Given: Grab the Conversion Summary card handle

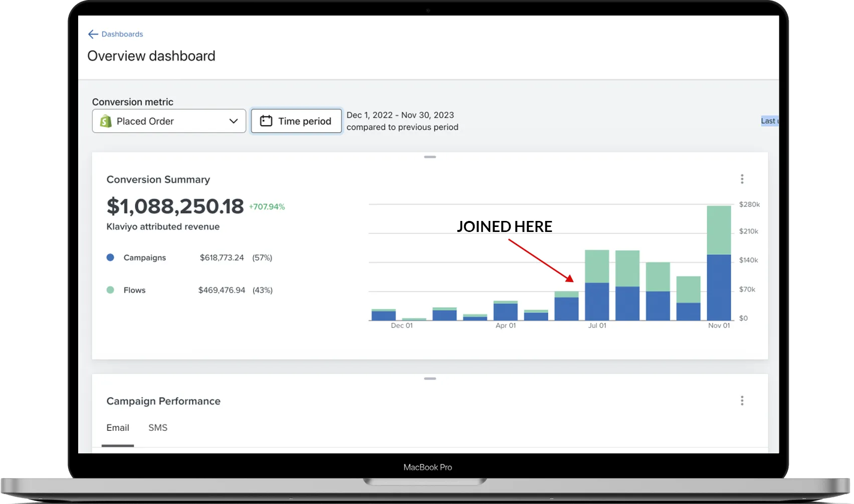Looking at the screenshot, I should click(x=430, y=157).
